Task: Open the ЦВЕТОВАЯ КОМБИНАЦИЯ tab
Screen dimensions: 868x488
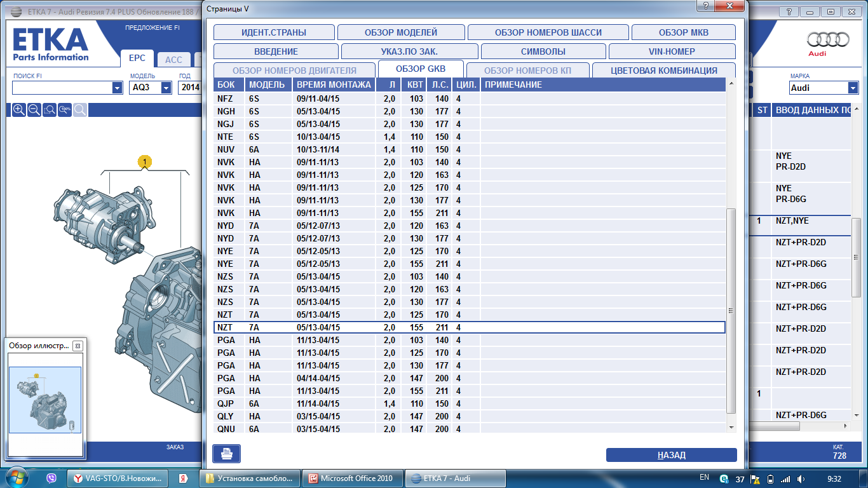Action: [x=664, y=71]
